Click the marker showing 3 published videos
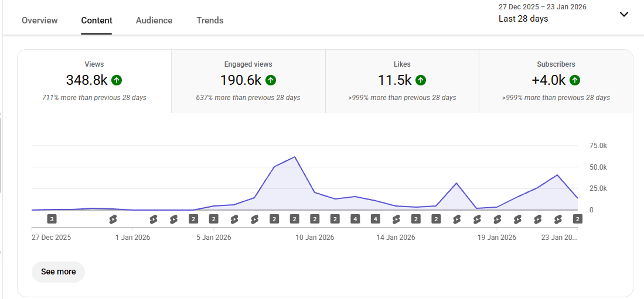The width and height of the screenshot is (644, 299). pyautogui.click(x=52, y=219)
